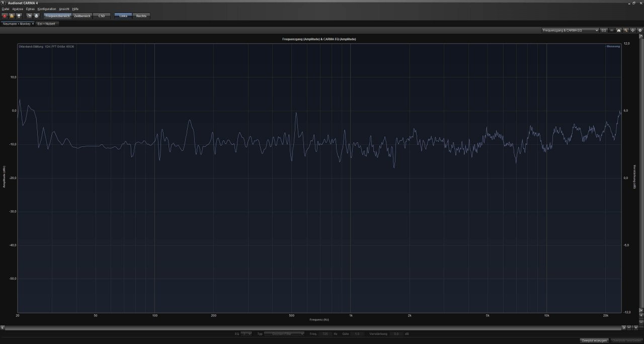Select the pan move tool icon
644x344 pixels.
coord(633,30)
